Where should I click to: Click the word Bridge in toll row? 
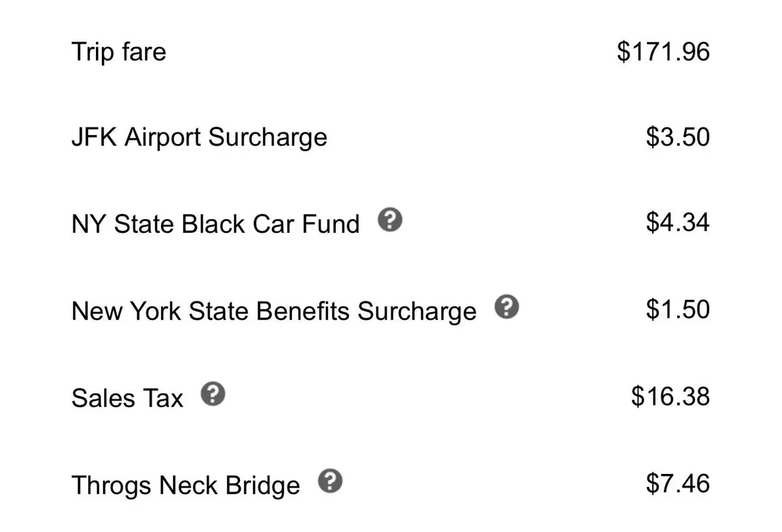pos(263,486)
